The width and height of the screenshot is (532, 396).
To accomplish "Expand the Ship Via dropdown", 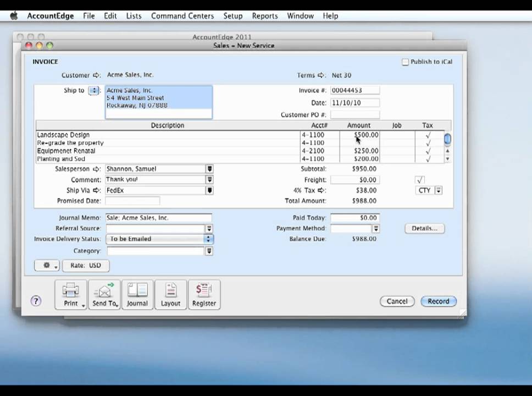I will tap(209, 190).
